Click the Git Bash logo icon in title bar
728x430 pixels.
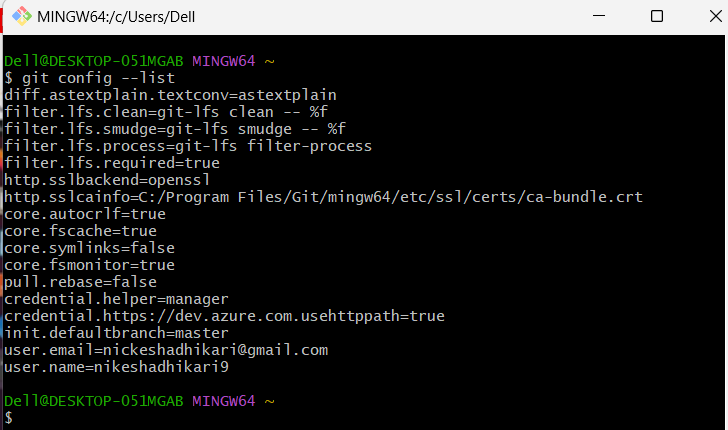pyautogui.click(x=21, y=16)
